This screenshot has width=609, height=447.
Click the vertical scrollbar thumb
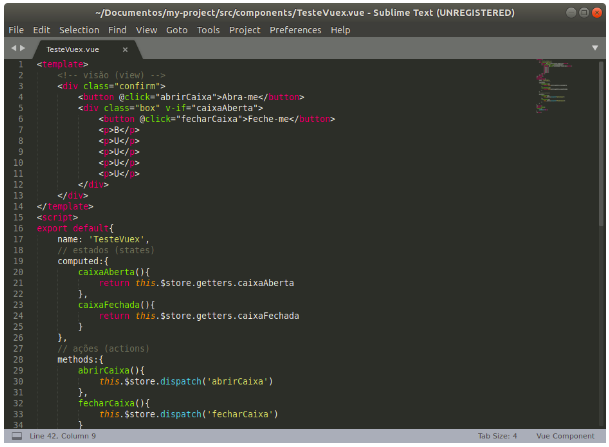[602, 144]
